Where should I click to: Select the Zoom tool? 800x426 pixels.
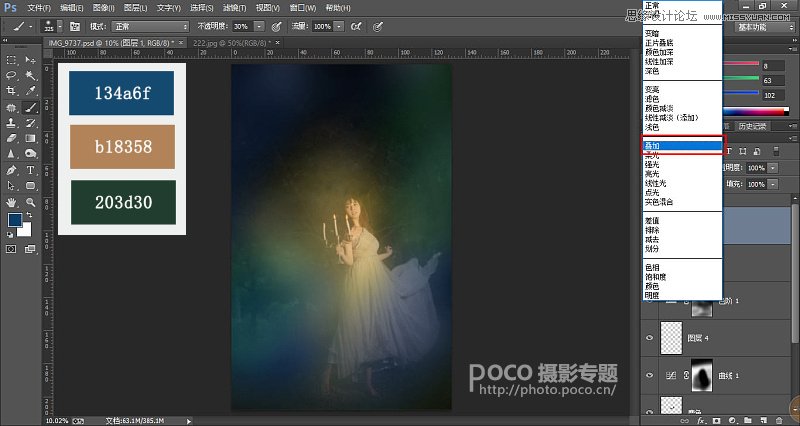click(31, 203)
